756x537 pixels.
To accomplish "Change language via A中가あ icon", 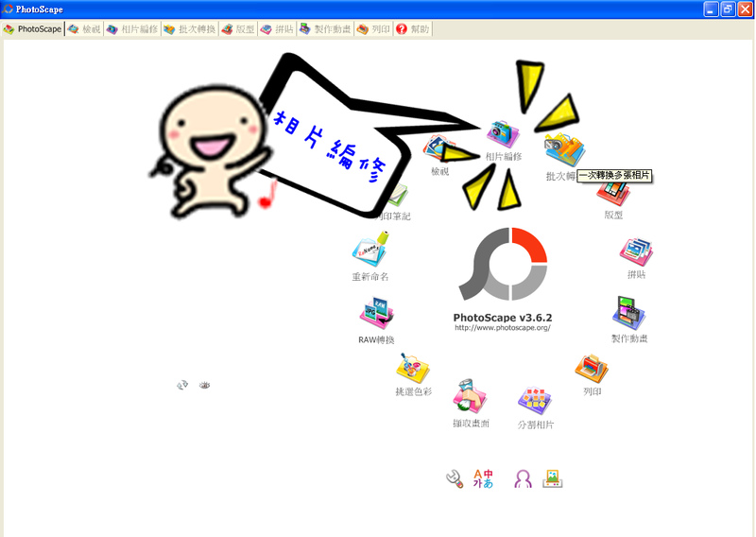I will (483, 478).
